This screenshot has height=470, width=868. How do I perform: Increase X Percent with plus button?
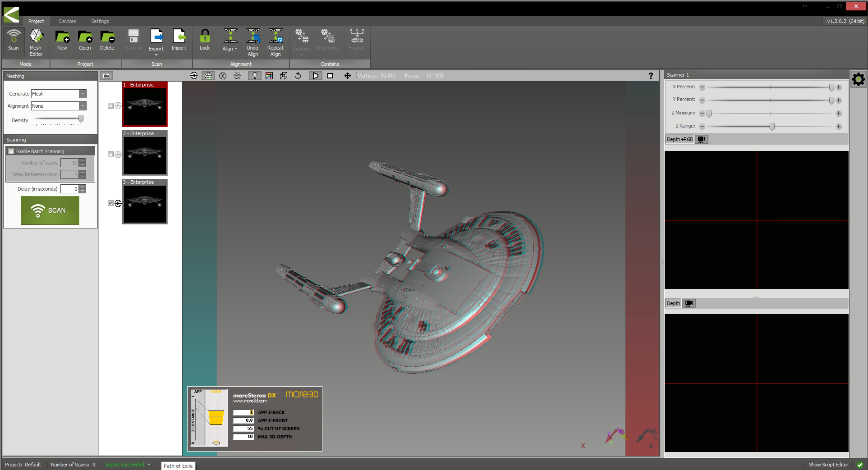pos(839,87)
